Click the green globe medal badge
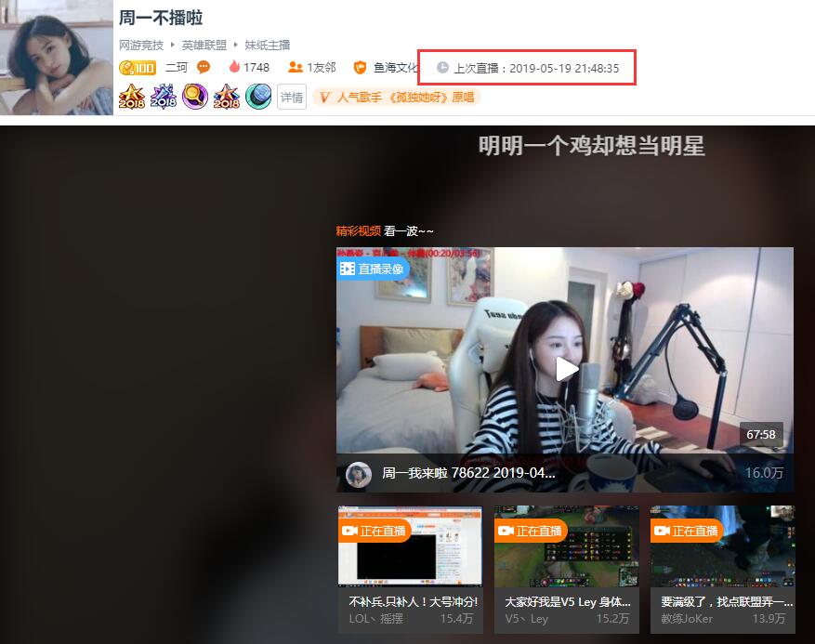This screenshot has height=644, width=815. tap(258, 97)
